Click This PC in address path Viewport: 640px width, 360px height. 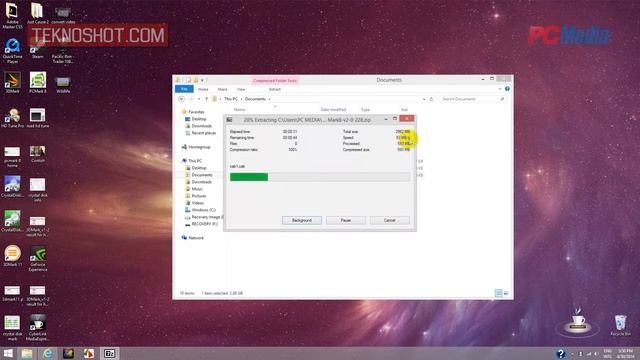[231, 99]
